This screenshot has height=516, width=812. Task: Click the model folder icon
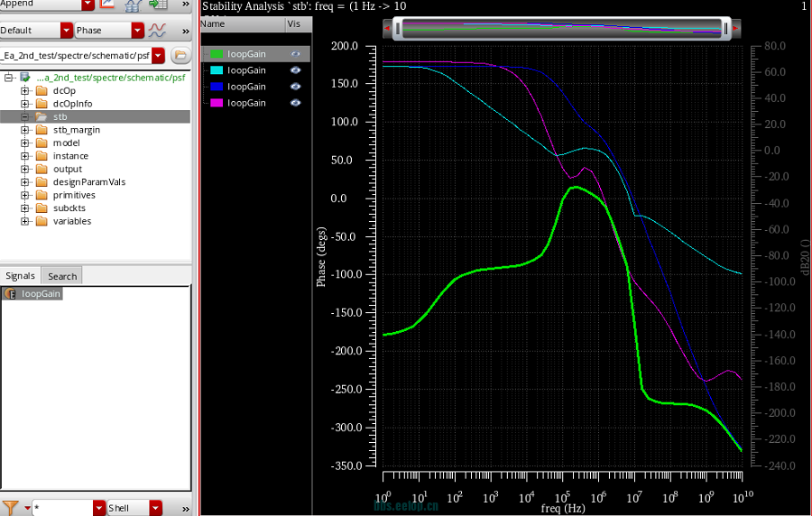pyautogui.click(x=42, y=143)
